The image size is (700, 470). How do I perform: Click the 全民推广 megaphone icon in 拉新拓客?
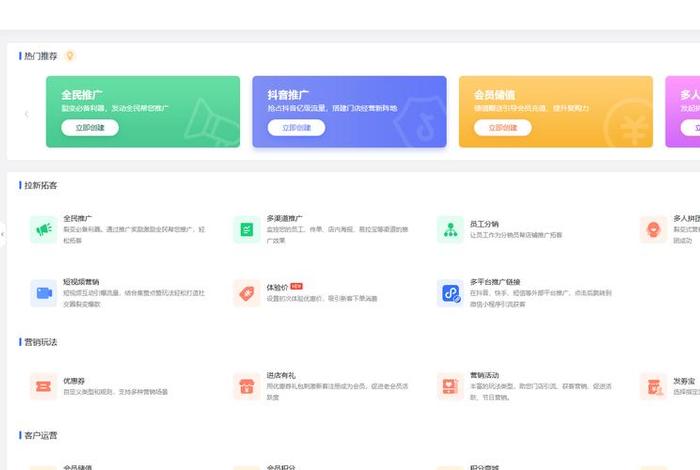[x=43, y=229]
